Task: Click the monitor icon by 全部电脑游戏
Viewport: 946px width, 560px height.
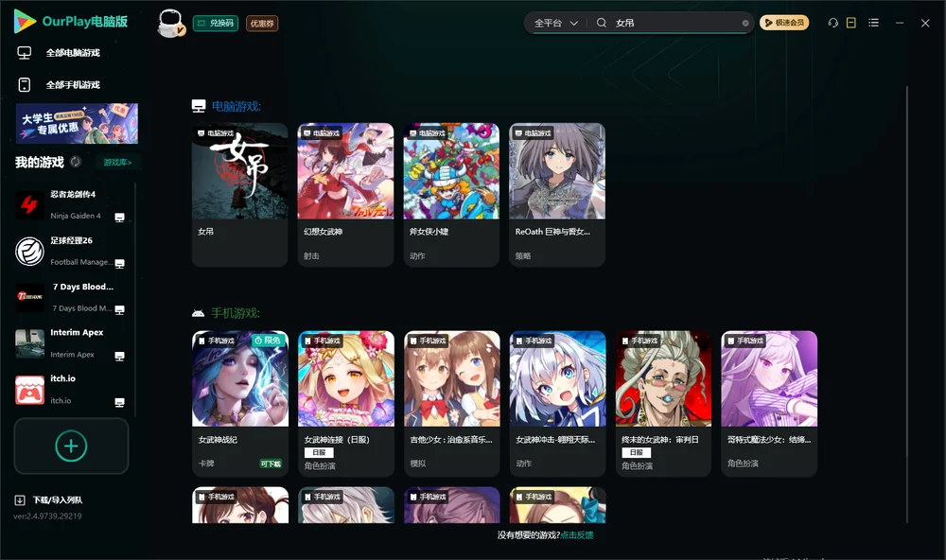Action: click(x=25, y=53)
